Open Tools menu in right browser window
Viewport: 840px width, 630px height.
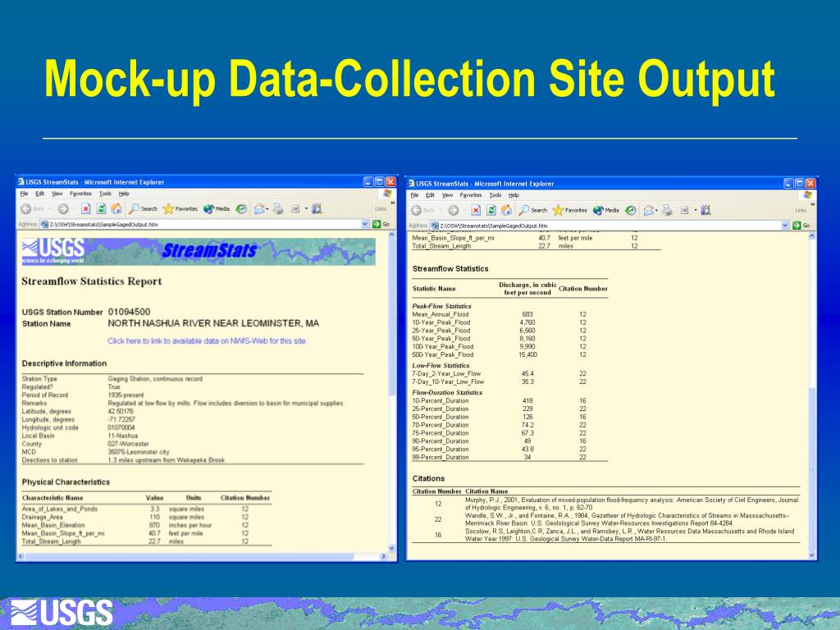pyautogui.click(x=495, y=195)
